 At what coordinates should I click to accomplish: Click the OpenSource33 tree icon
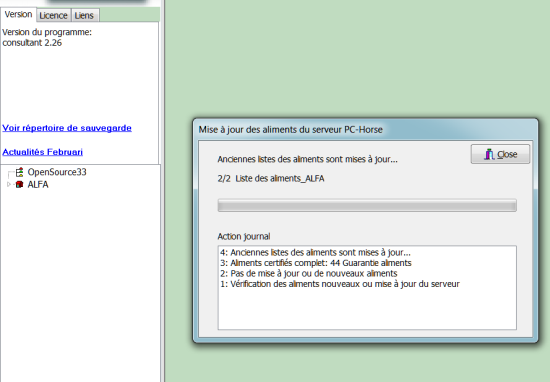tap(19, 172)
